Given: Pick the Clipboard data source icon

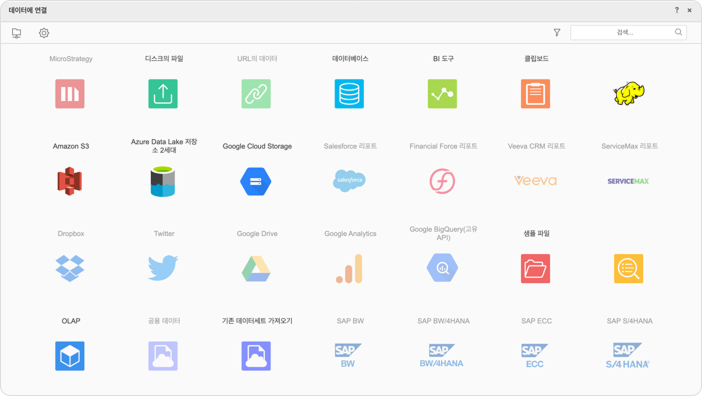Looking at the screenshot, I should [x=535, y=94].
